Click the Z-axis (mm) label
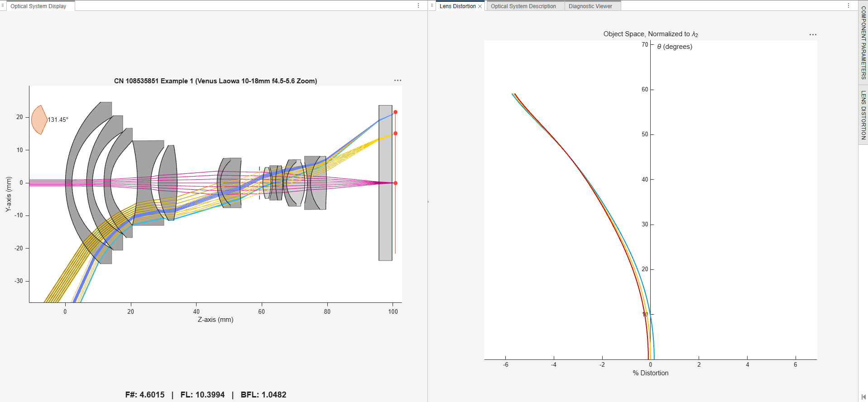The height and width of the screenshot is (402, 868). coord(216,320)
